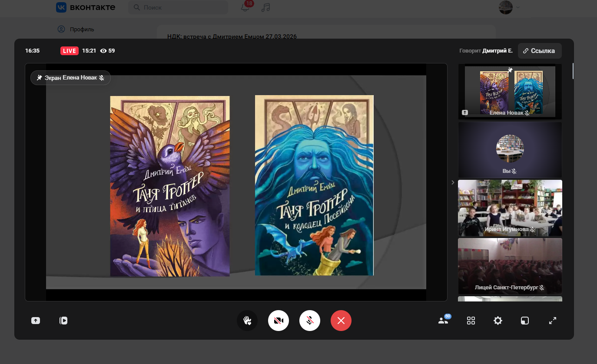
Task: Enter fullscreen mode with arrows icon
Action: [x=553, y=321]
